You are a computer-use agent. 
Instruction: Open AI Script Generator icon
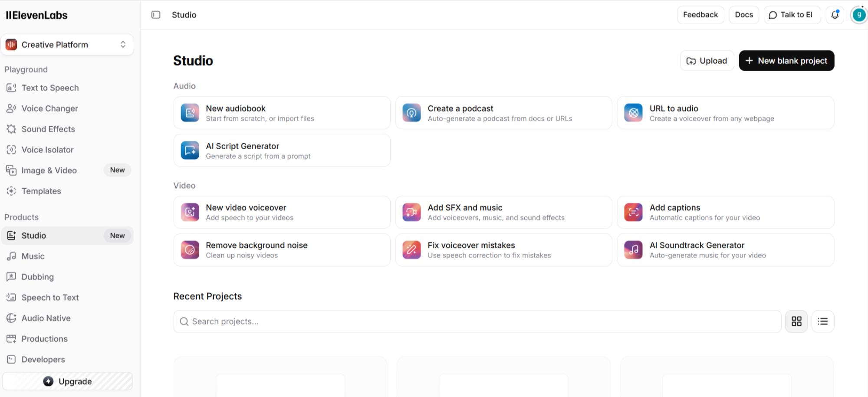[190, 151]
